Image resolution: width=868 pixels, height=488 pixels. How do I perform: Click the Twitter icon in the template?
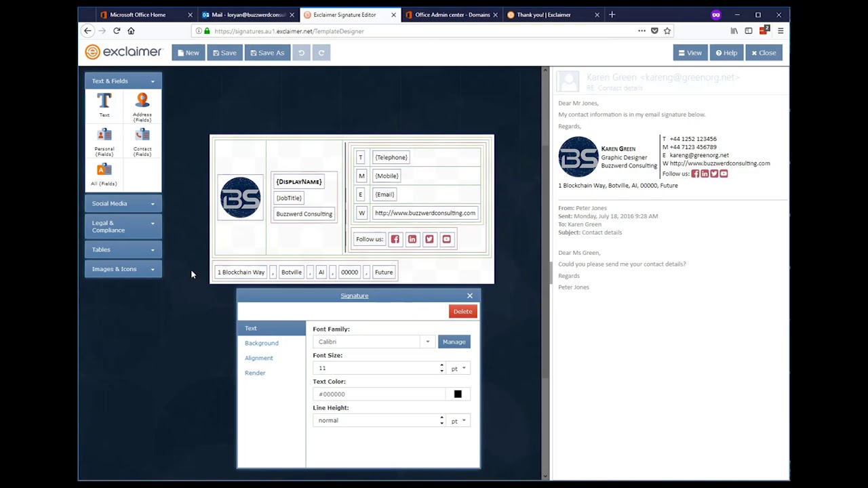pos(429,239)
